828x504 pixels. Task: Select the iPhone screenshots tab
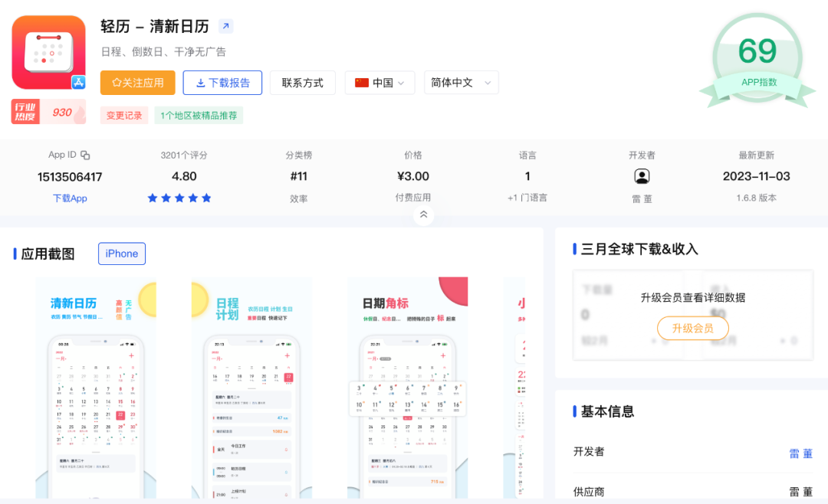click(x=121, y=254)
